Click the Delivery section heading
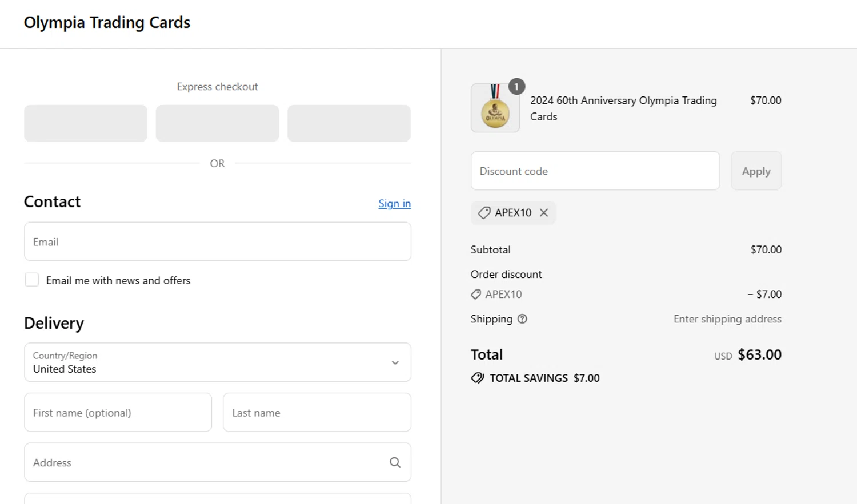This screenshot has height=504, width=857. click(54, 323)
